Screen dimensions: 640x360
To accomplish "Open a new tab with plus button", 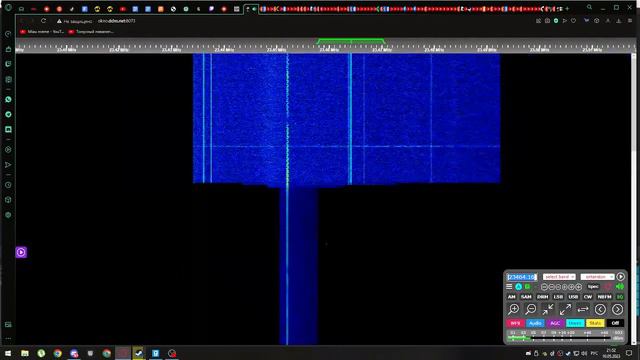I will pyautogui.click(x=567, y=9).
